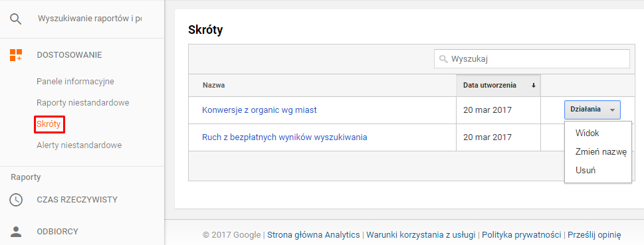The width and height of the screenshot is (644, 245).
Task: Click the sort arrow in Data utworzenia
Action: (534, 86)
